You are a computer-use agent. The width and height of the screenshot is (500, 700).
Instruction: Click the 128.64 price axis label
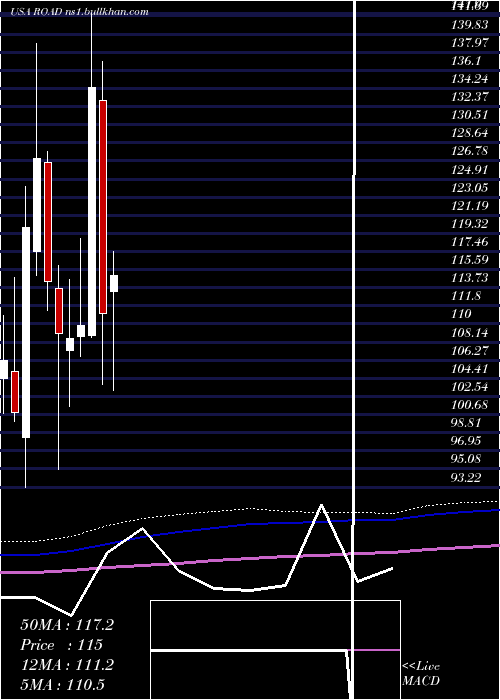pyautogui.click(x=470, y=133)
